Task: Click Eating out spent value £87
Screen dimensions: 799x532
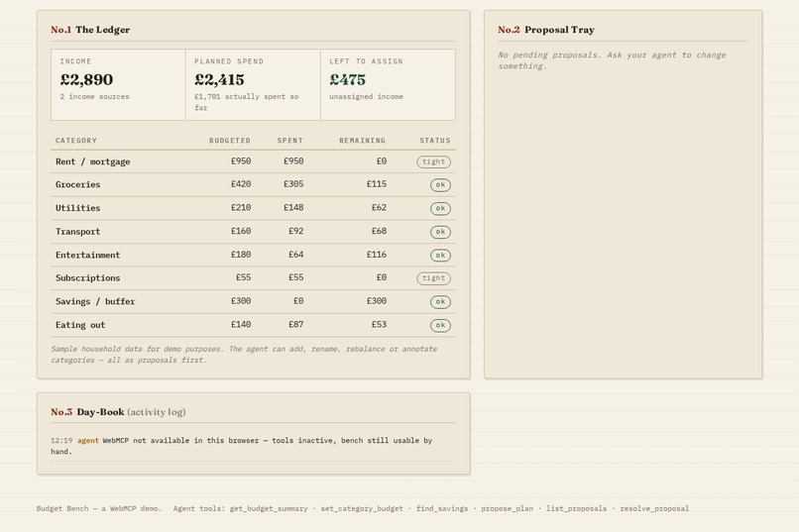Action: click(296, 324)
